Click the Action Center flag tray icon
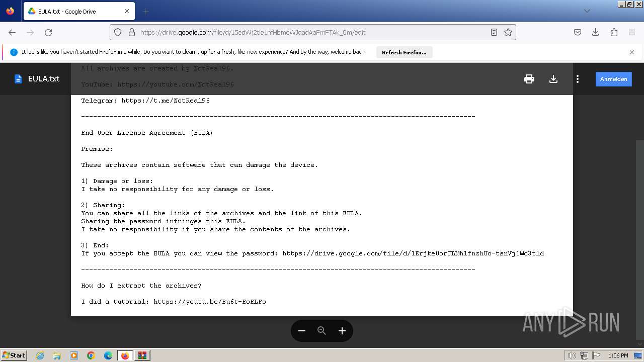This screenshot has height=362, width=644. pos(596,355)
